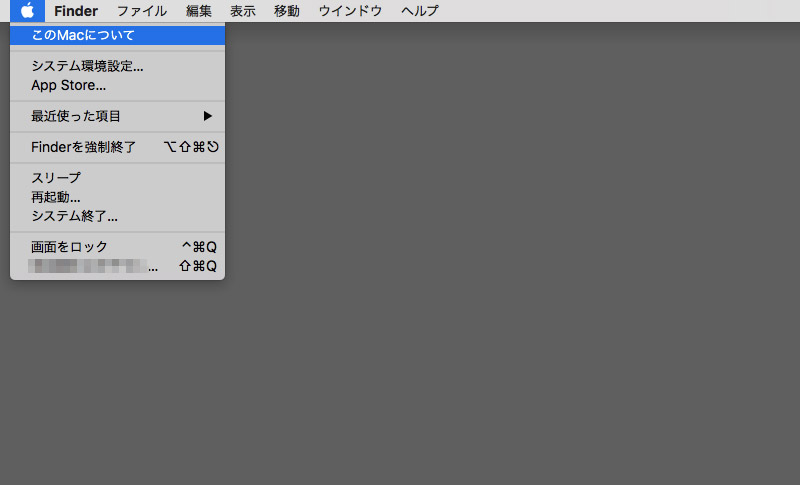Image resolution: width=800 pixels, height=485 pixels.
Task: Open the ヘルプ menu
Action: [x=419, y=11]
